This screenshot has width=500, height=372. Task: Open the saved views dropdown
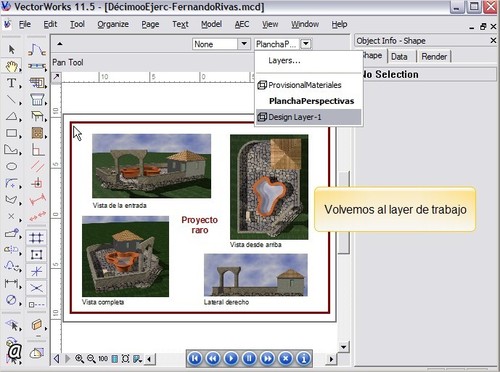click(137, 359)
